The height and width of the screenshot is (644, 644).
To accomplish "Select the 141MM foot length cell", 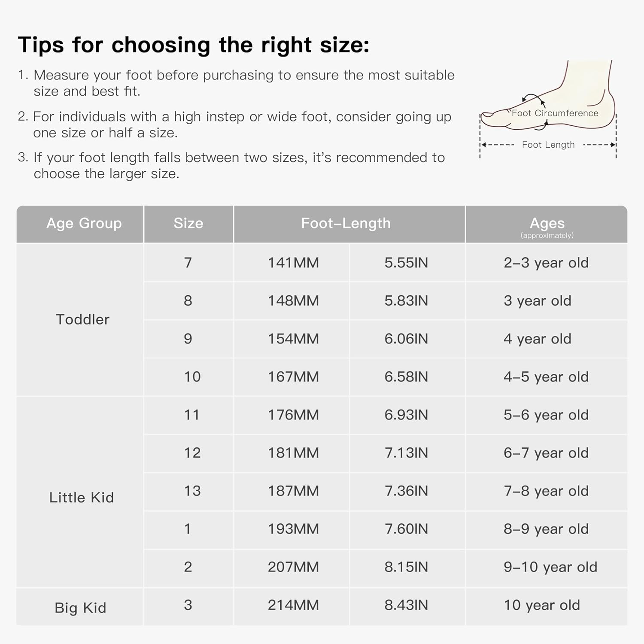I will tap(292, 263).
